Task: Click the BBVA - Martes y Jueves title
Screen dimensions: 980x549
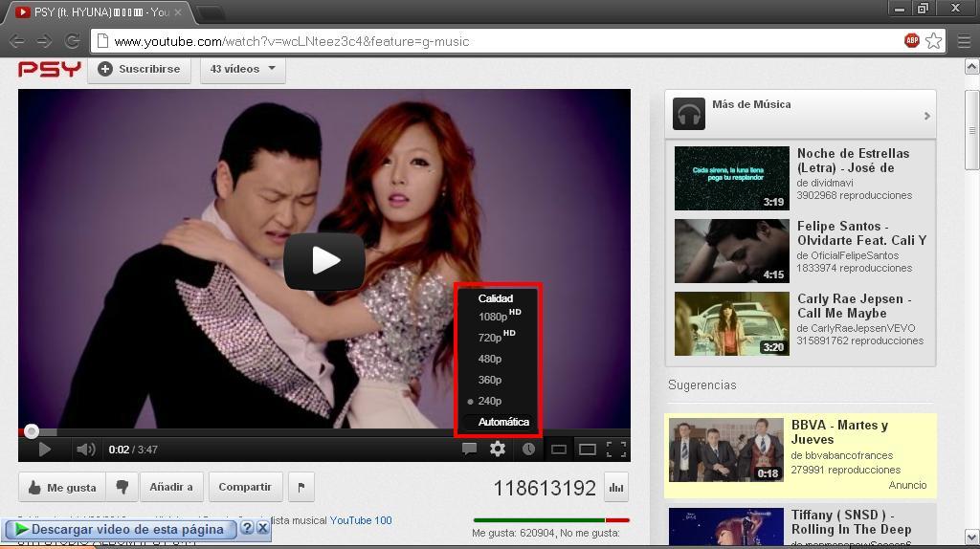Action: point(839,432)
